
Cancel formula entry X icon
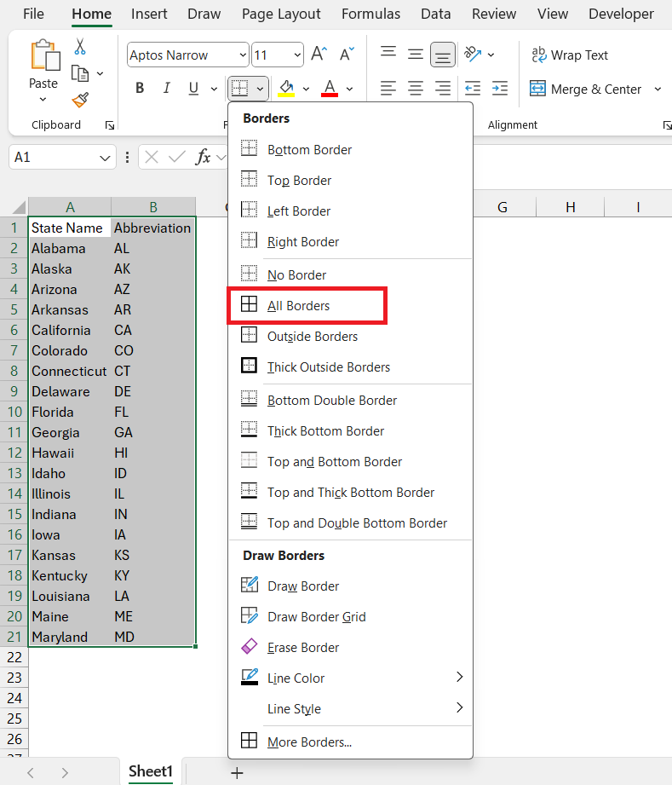[x=151, y=157]
